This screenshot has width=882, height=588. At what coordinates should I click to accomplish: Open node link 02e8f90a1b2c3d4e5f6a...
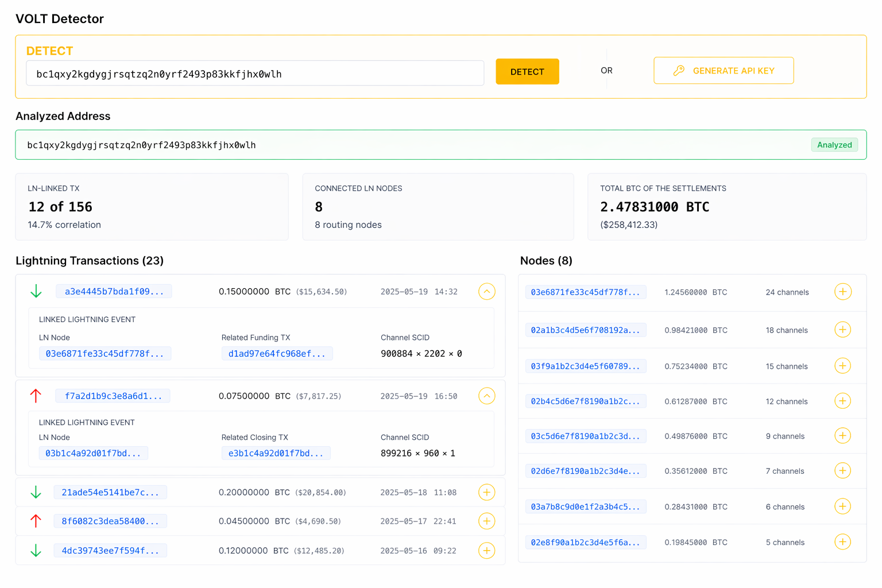(x=586, y=543)
